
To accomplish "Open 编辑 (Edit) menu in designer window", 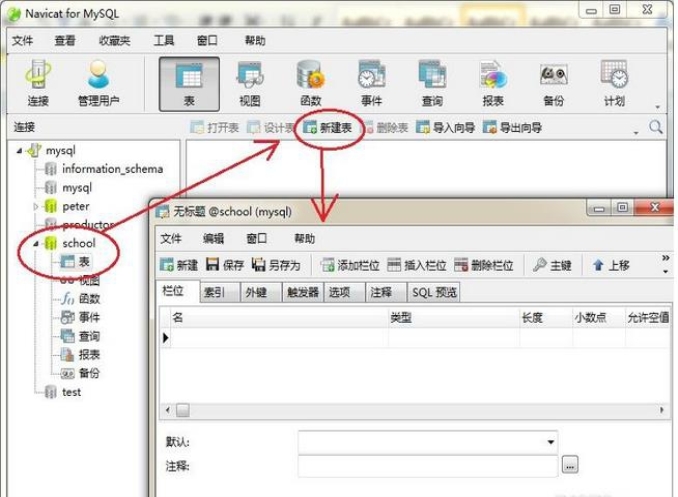I will [213, 238].
